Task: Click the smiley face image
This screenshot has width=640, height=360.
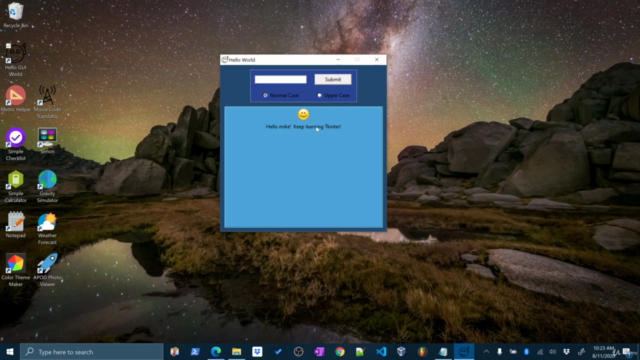Action: click(303, 114)
